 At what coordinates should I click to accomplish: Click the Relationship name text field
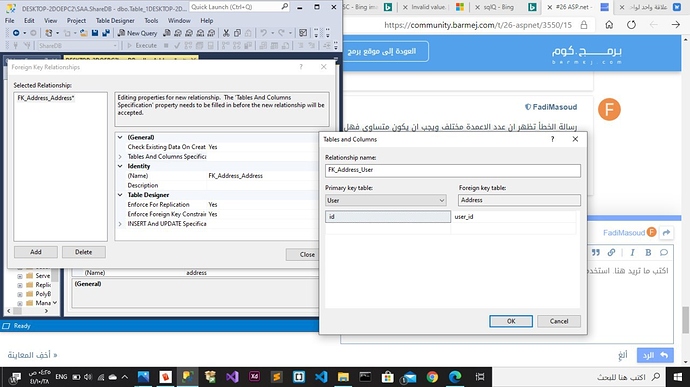[x=453, y=170]
